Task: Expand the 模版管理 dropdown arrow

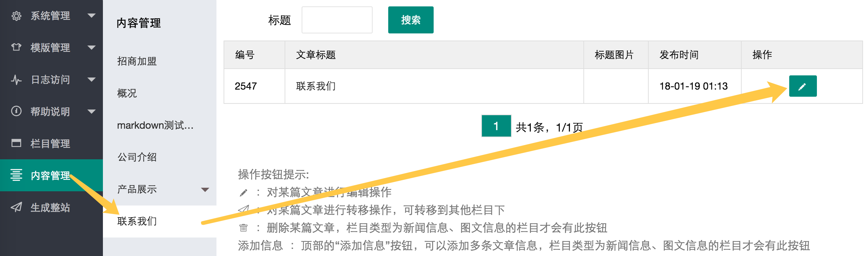Action: pos(92,48)
